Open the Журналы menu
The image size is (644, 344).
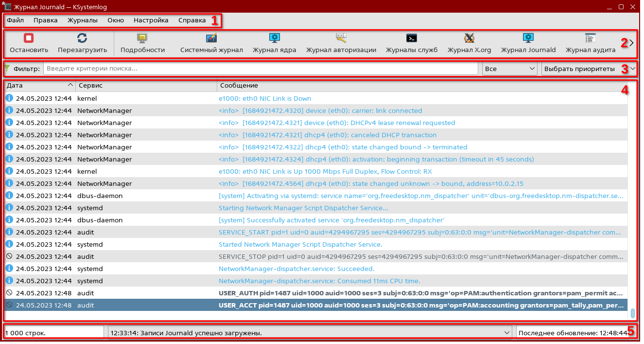pos(82,20)
